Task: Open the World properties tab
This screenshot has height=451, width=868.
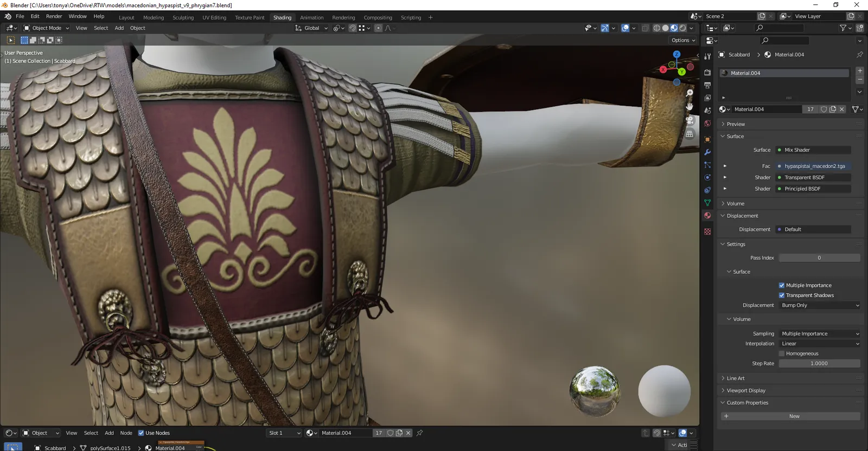Action: (x=707, y=124)
